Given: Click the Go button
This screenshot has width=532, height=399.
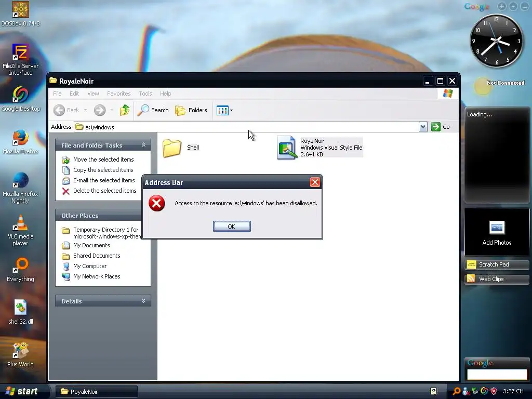Looking at the screenshot, I should 441,127.
